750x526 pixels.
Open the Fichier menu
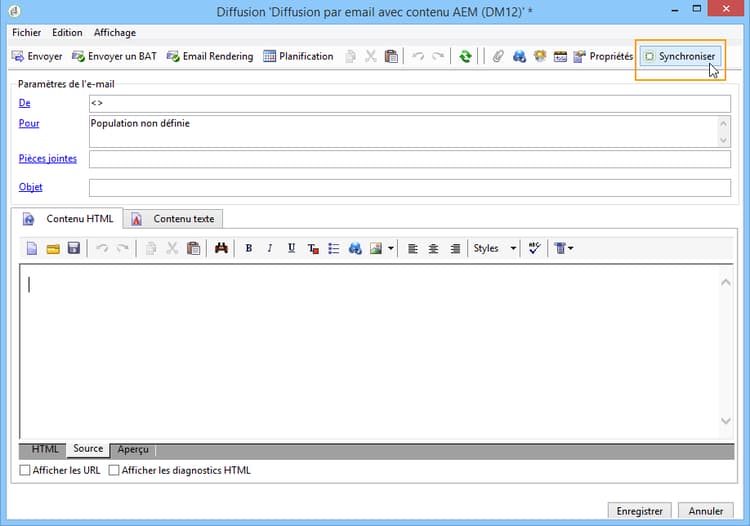click(26, 33)
